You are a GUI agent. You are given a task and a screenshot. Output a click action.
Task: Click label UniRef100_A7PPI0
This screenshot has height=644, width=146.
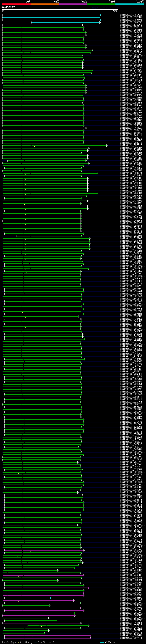131,58
